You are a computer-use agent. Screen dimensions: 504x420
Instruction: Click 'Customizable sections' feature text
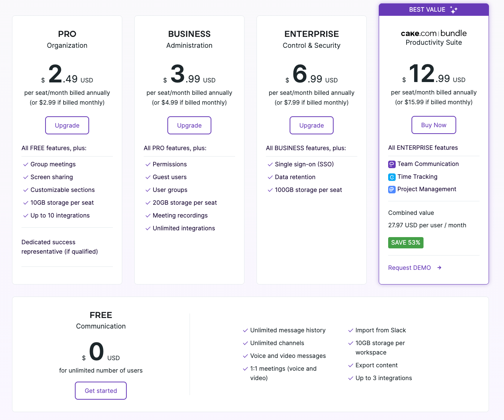(62, 190)
